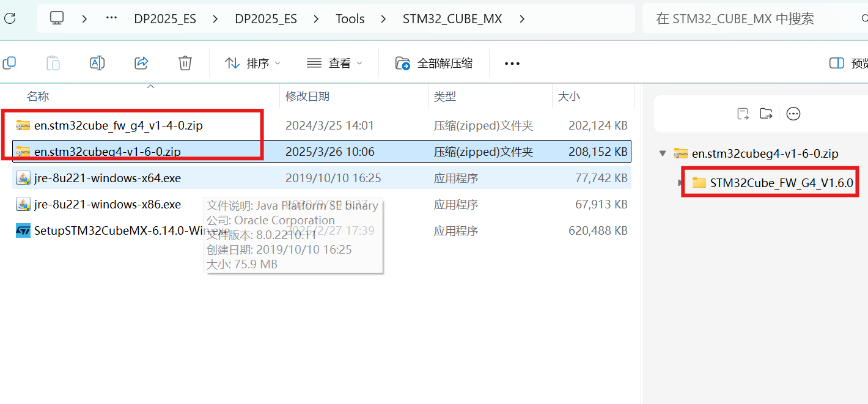The height and width of the screenshot is (404, 868).
Task: Sort by Size (大小) column header
Action: point(569,96)
